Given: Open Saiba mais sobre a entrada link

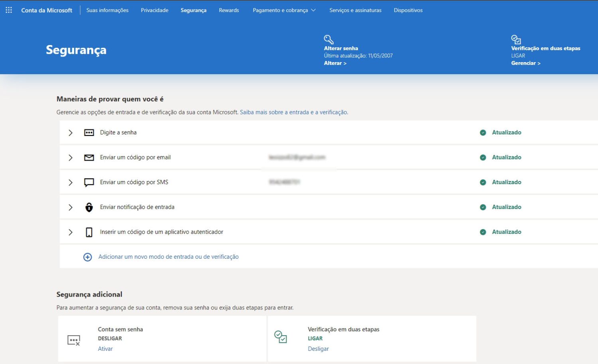Looking at the screenshot, I should tap(294, 112).
